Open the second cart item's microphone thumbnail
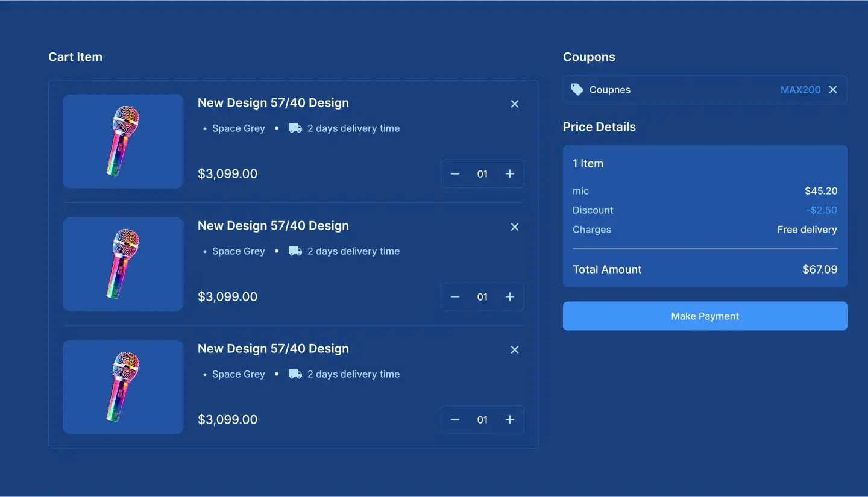Viewport: 868px width, 497px height. point(123,264)
